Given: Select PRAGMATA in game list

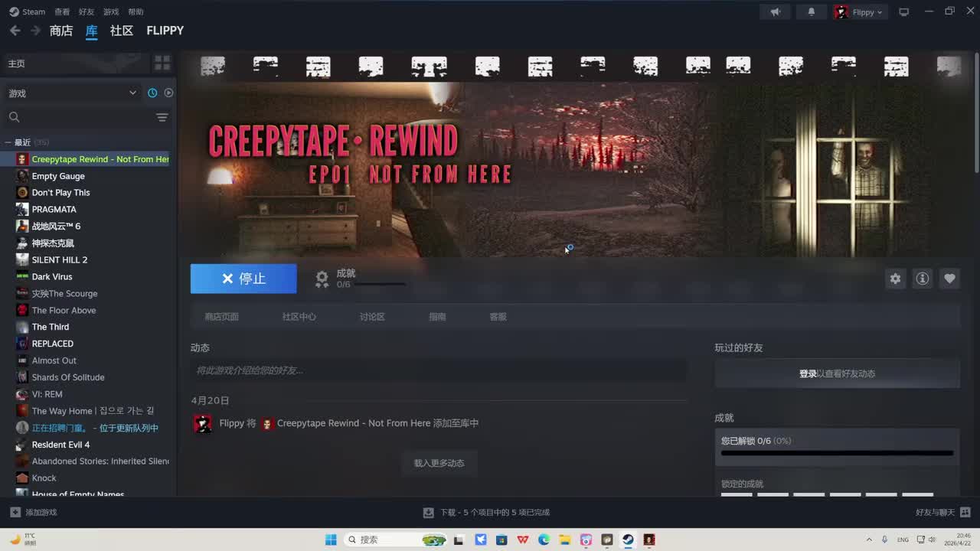Looking at the screenshot, I should click(54, 210).
